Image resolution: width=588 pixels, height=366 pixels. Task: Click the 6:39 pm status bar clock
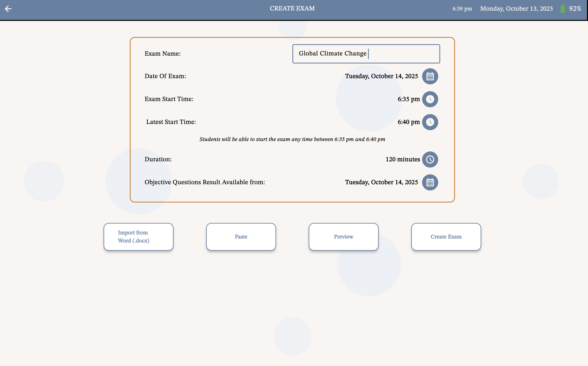coord(462,8)
